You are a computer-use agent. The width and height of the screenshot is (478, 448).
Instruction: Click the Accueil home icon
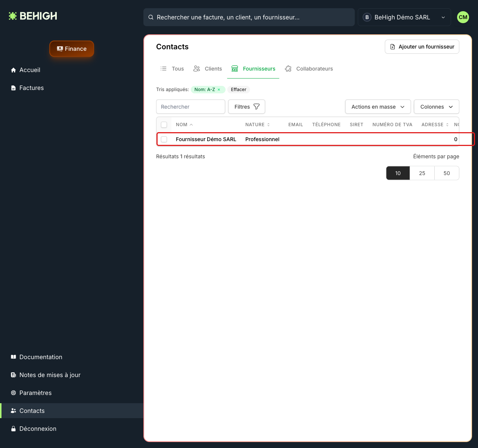point(13,70)
